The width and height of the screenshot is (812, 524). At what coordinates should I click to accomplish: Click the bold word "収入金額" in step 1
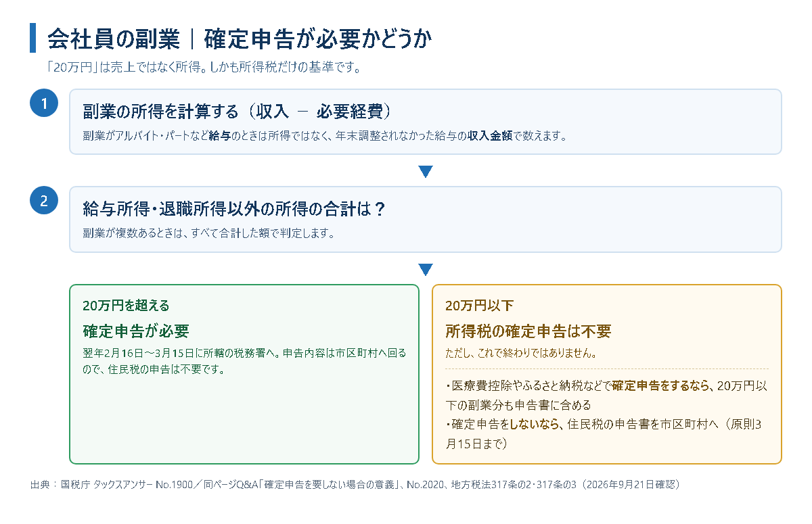tap(490, 135)
